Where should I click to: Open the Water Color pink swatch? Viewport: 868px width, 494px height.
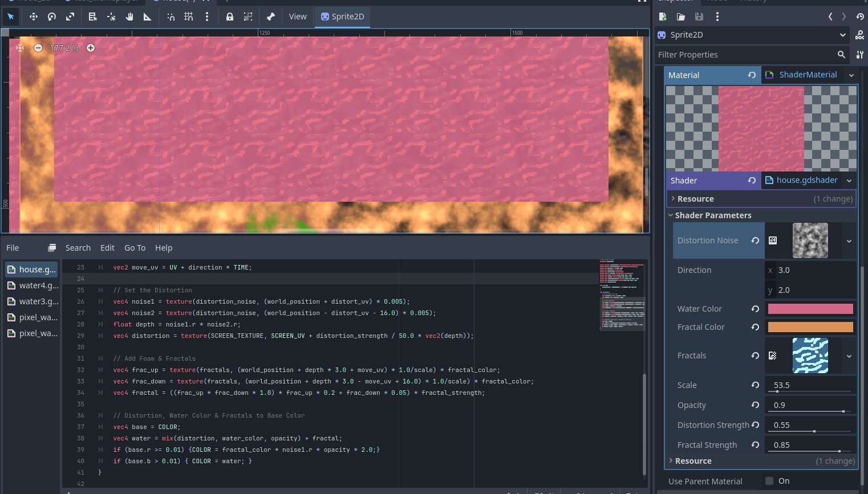pyautogui.click(x=810, y=309)
